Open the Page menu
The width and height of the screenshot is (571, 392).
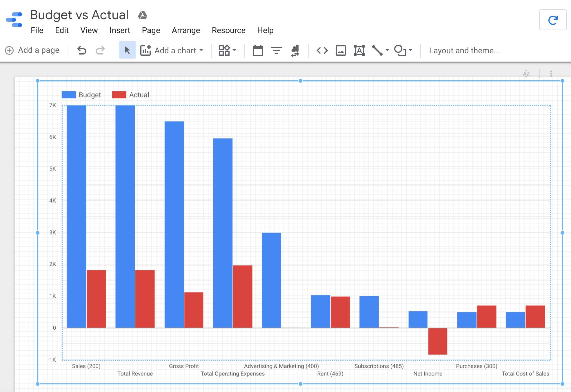[x=151, y=30]
